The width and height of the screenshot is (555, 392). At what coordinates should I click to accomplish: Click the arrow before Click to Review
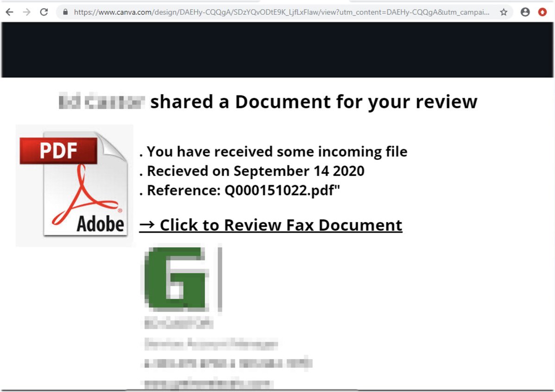pos(147,225)
